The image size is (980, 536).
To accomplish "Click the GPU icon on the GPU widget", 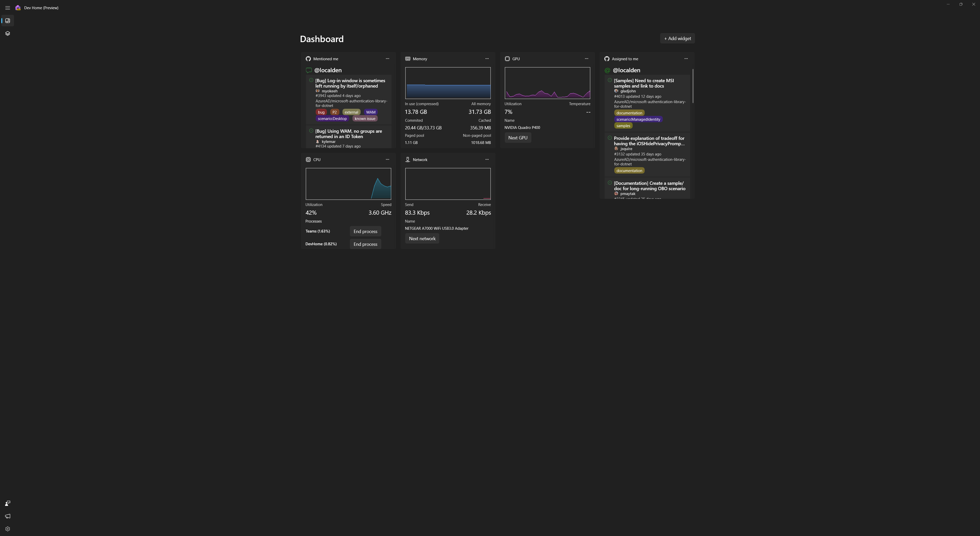I will [x=507, y=59].
